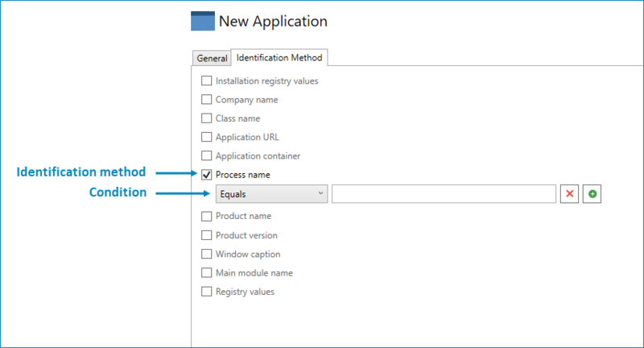Tick the Class name checkbox
Image resolution: width=644 pixels, height=348 pixels.
coord(207,118)
